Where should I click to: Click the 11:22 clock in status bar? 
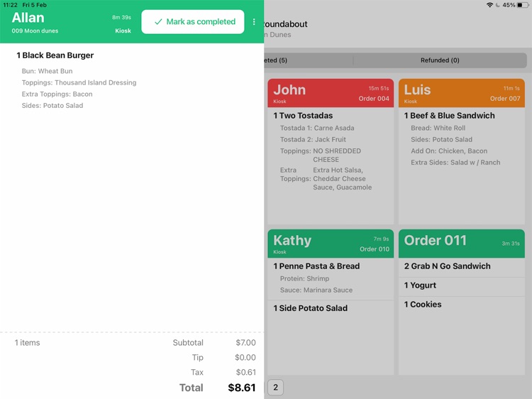(10, 5)
